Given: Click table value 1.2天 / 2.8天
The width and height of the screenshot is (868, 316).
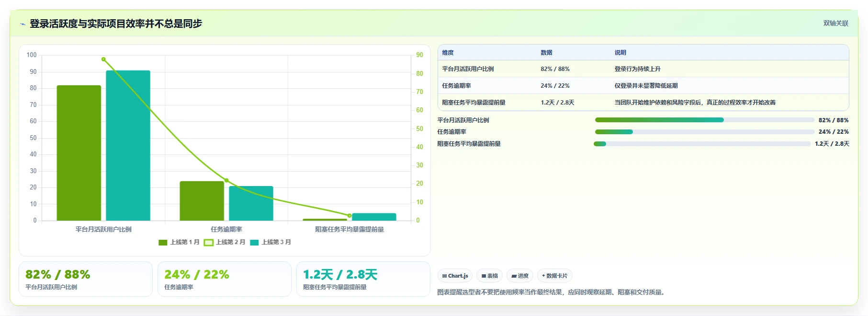Looking at the screenshot, I should coord(557,103).
